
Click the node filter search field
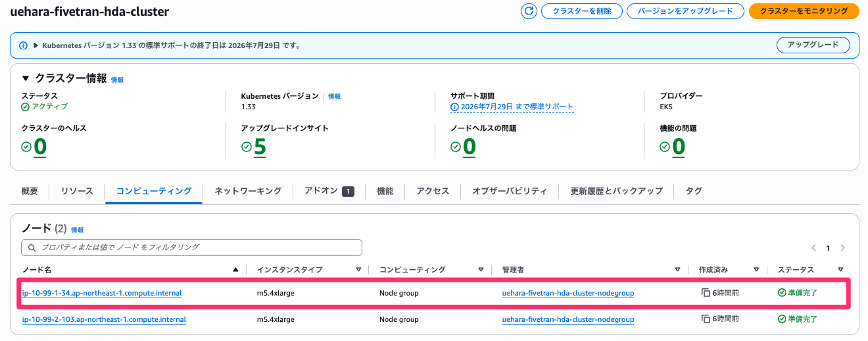(197, 248)
